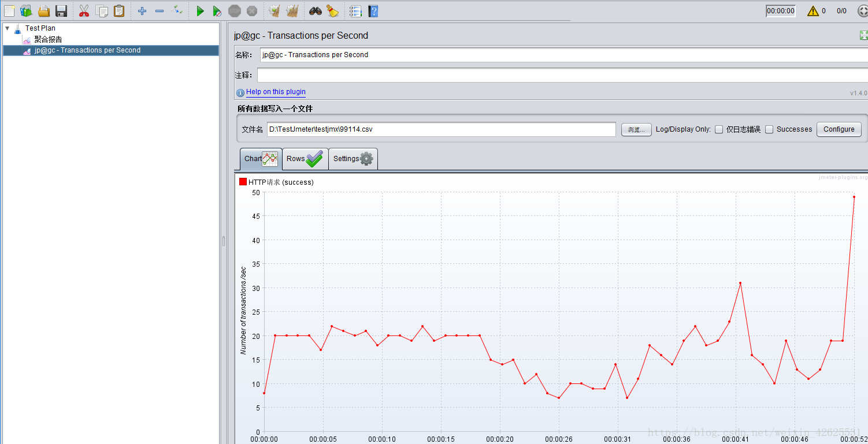Toggle the 仅日志错误 checkbox
The width and height of the screenshot is (868, 444).
tap(719, 129)
